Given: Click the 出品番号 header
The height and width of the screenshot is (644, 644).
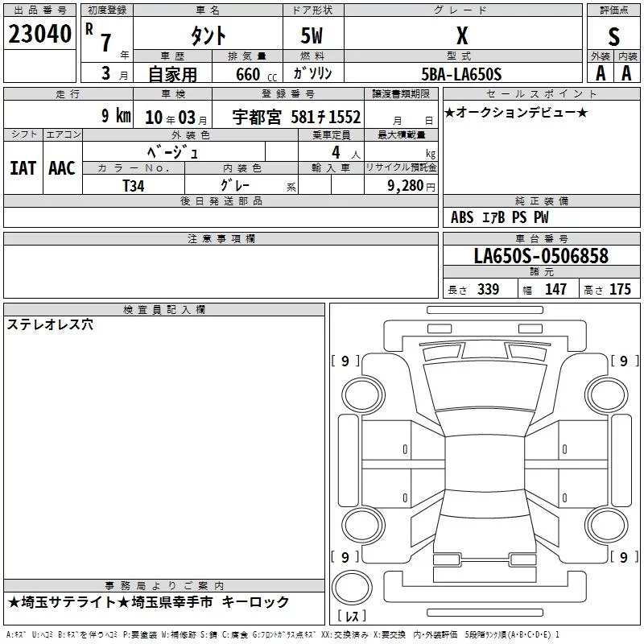Looking at the screenshot, I should [x=39, y=10].
